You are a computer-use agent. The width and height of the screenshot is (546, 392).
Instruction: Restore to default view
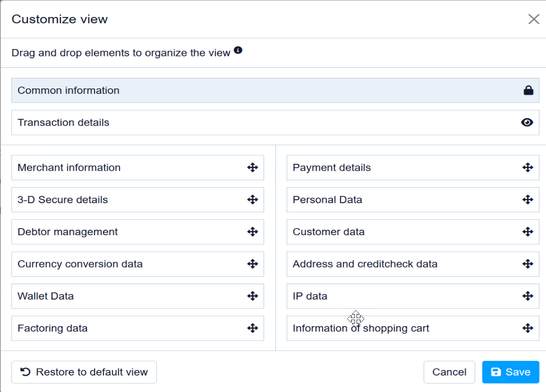tap(84, 372)
